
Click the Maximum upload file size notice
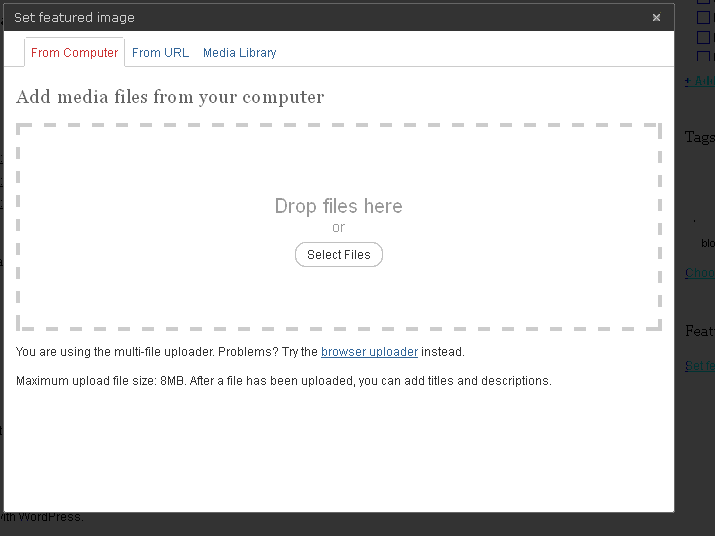[x=284, y=381]
